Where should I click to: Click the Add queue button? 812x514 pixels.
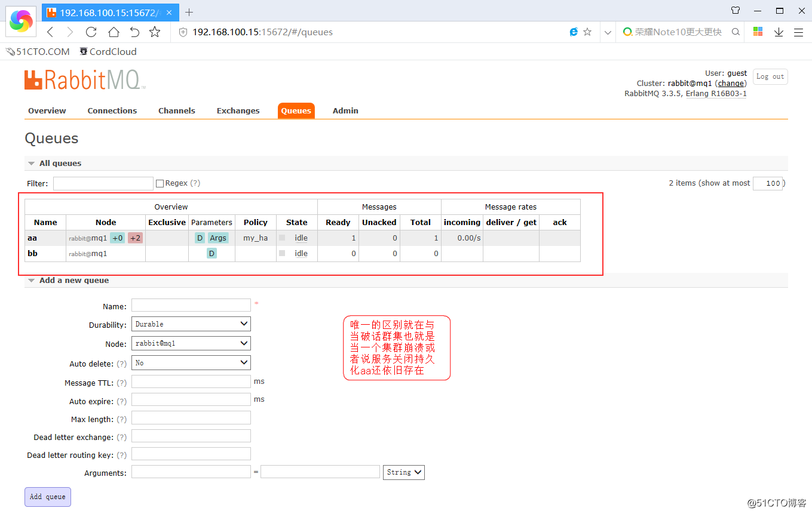click(x=48, y=497)
